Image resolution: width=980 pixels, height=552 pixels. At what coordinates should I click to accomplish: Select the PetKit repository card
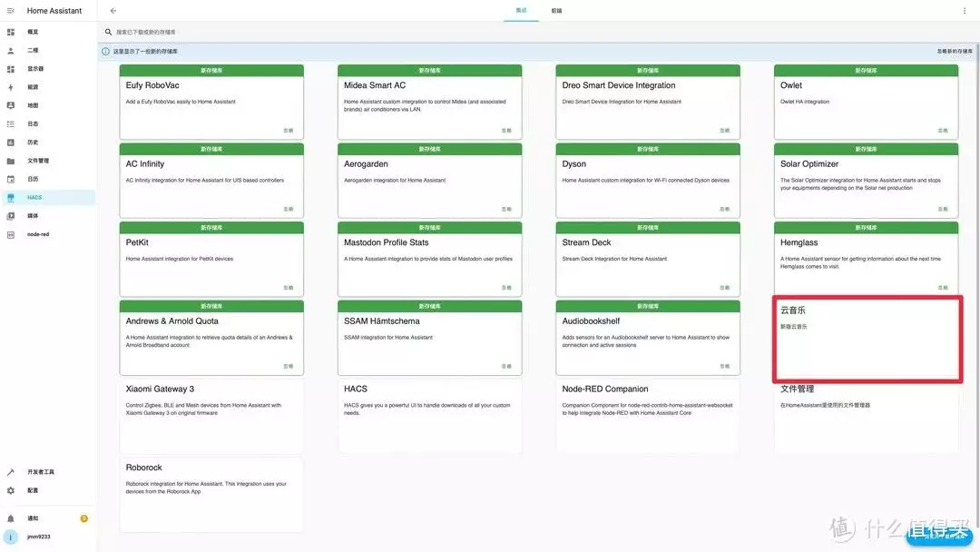pyautogui.click(x=211, y=260)
